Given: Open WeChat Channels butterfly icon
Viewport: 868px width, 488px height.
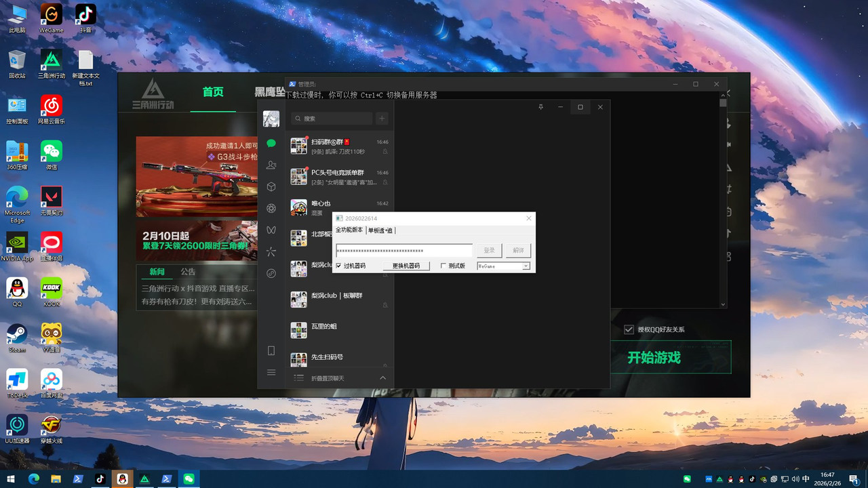Looking at the screenshot, I should click(271, 230).
